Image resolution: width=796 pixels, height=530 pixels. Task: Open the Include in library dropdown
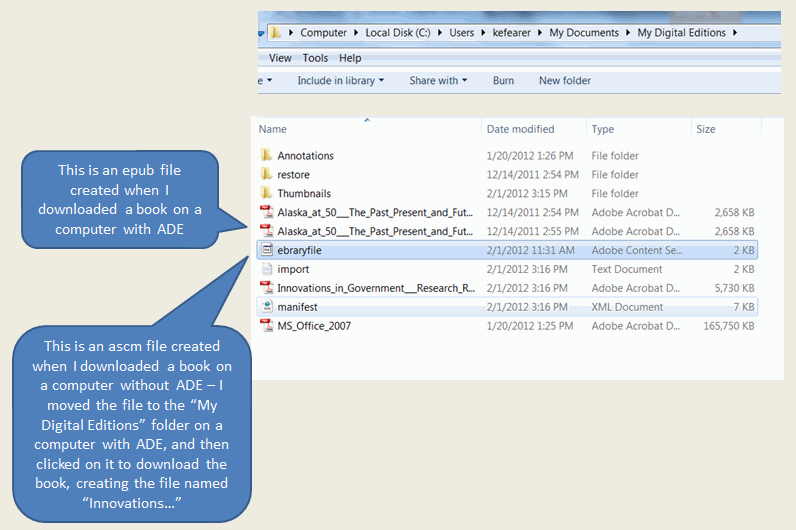340,81
